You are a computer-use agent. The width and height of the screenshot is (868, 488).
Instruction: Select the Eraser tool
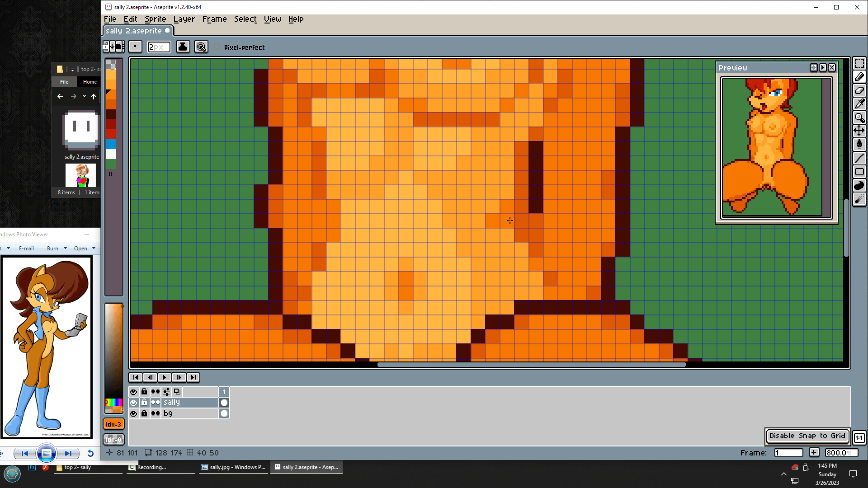(x=859, y=90)
